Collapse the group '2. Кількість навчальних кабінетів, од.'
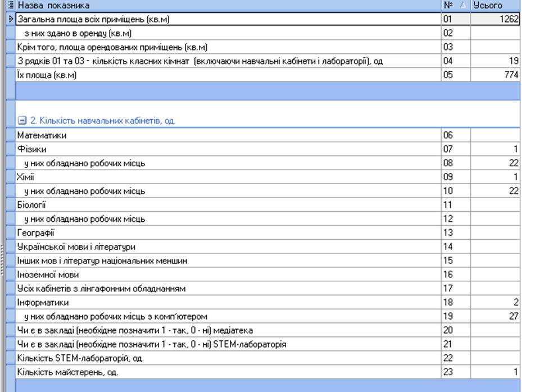The height and width of the screenshot is (392, 535). pos(21,121)
